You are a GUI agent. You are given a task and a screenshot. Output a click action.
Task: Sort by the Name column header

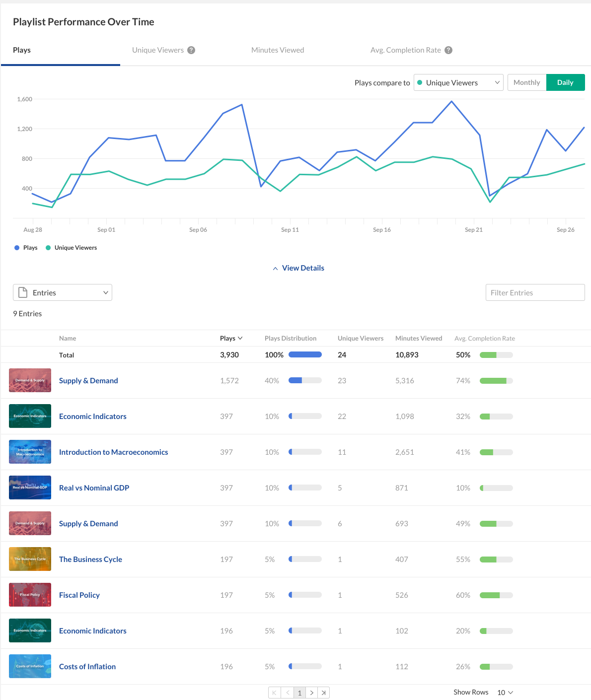pyautogui.click(x=68, y=338)
